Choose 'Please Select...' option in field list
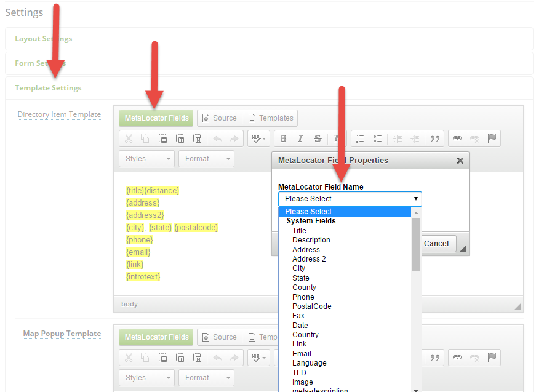 tap(345, 212)
